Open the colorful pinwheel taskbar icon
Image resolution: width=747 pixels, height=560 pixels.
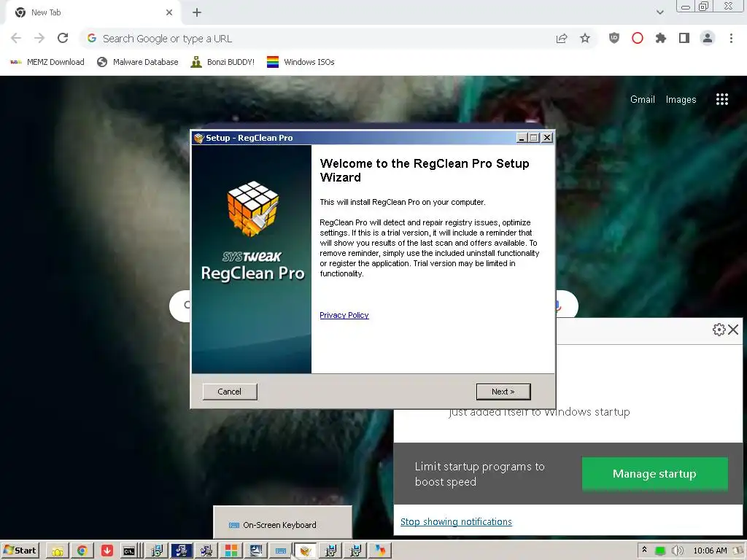click(x=379, y=551)
